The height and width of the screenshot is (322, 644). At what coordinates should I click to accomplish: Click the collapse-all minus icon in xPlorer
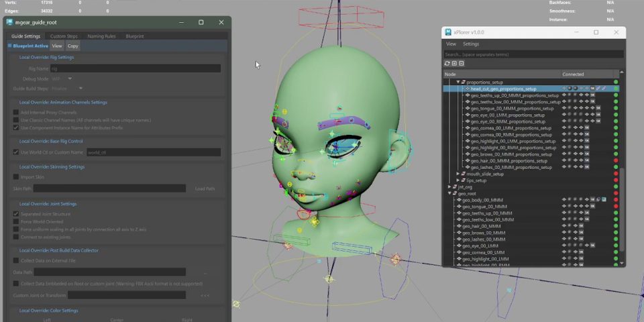(x=461, y=64)
